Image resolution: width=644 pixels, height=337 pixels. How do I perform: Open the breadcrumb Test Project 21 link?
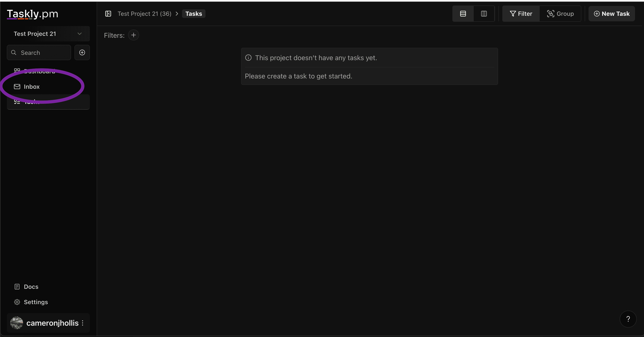pos(144,14)
